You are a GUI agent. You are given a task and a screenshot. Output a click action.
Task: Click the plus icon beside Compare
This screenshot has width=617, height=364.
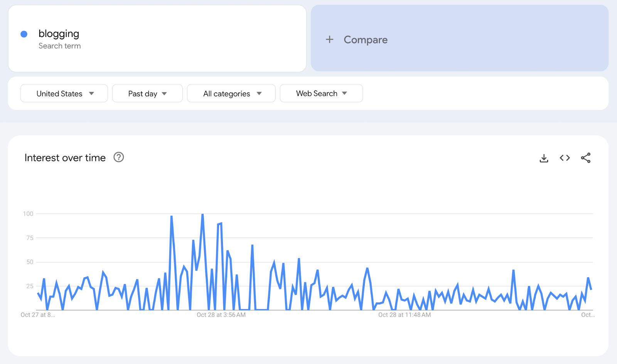329,39
